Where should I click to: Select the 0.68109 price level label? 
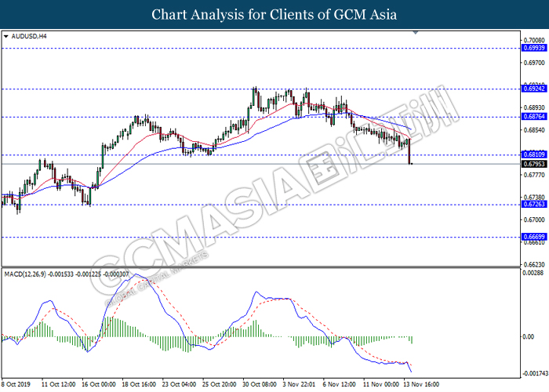[534, 154]
